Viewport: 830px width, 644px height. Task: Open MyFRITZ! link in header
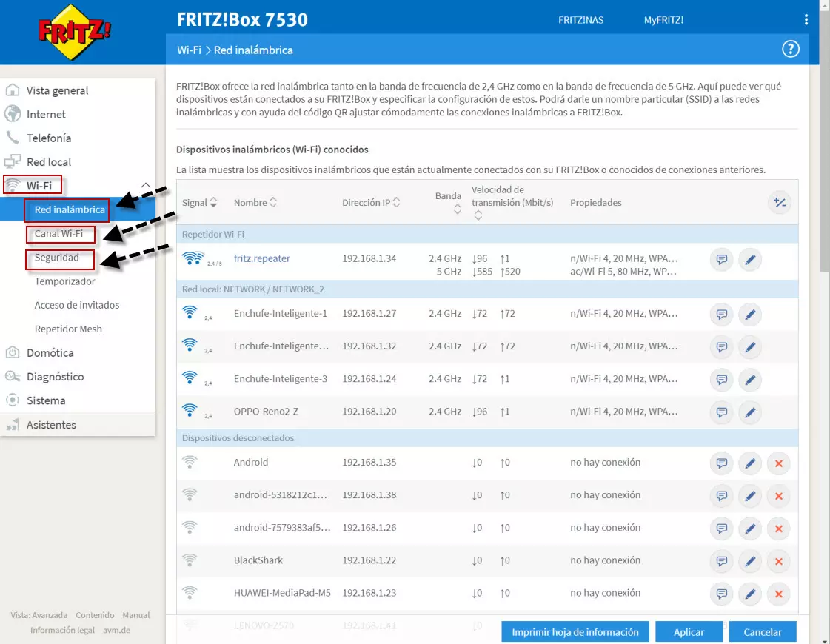[x=663, y=20]
